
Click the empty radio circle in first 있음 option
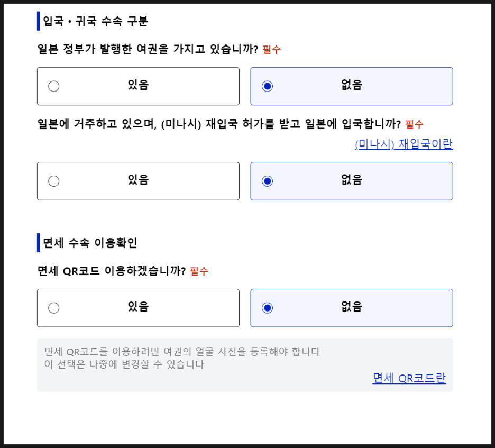(53, 86)
